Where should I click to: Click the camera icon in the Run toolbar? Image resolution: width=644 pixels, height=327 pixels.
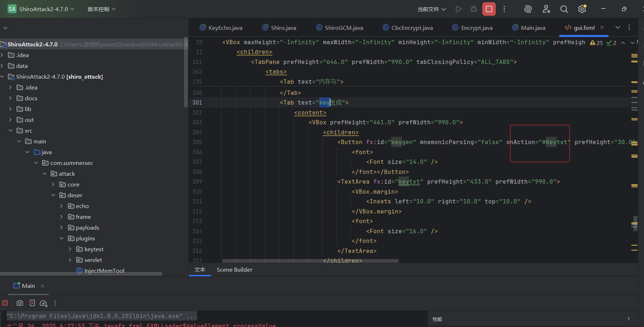coord(20,303)
